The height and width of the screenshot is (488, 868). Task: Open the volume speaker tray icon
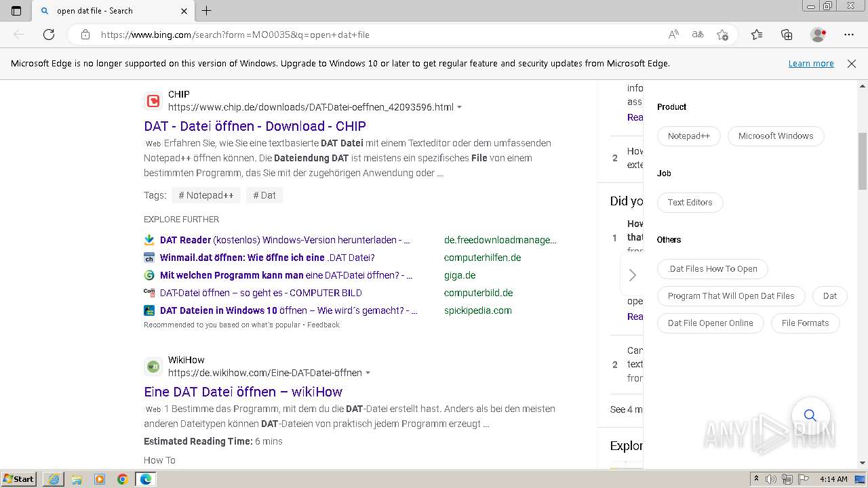771,479
